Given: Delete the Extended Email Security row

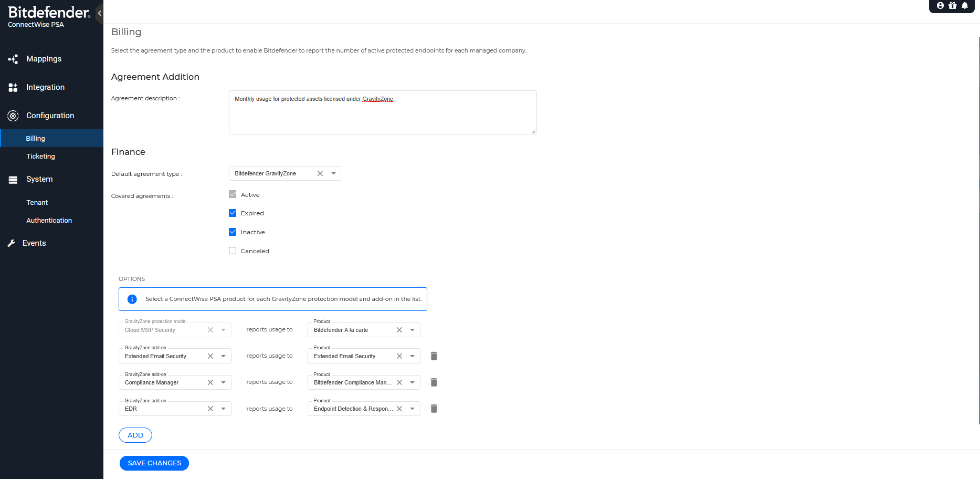Looking at the screenshot, I should (x=434, y=356).
